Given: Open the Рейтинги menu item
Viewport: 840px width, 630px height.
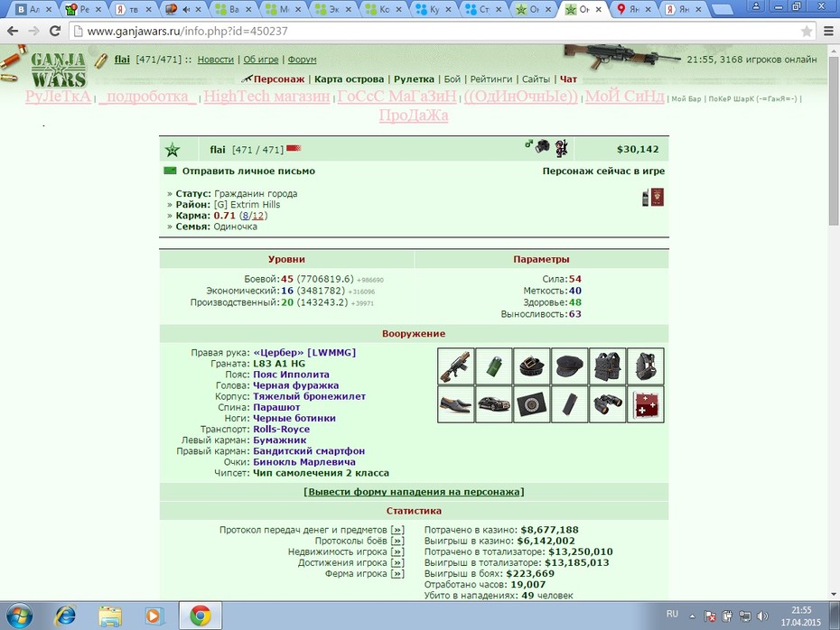Looking at the screenshot, I should (x=491, y=79).
